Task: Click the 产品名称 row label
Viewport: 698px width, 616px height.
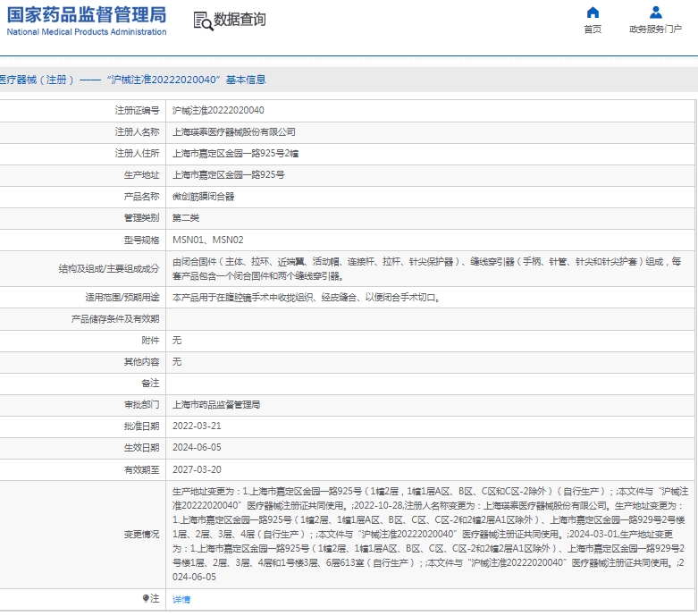Action: pos(141,197)
